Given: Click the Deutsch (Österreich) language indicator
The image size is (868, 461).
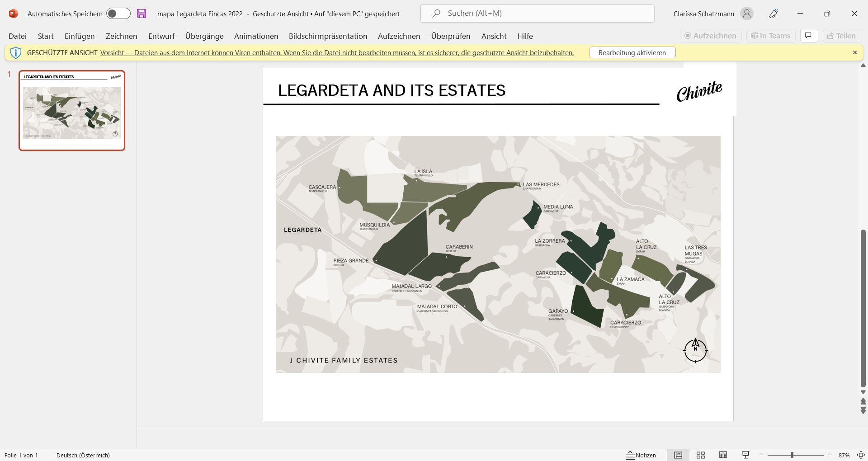Looking at the screenshot, I should pyautogui.click(x=83, y=455).
